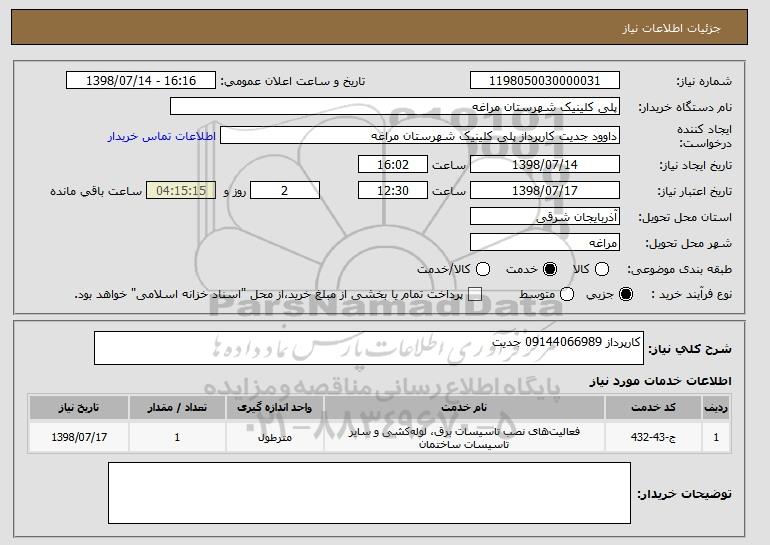Viewport: 770px width, 545px height.
Task: Choose the متوسط purchase type radio
Action: (567, 294)
